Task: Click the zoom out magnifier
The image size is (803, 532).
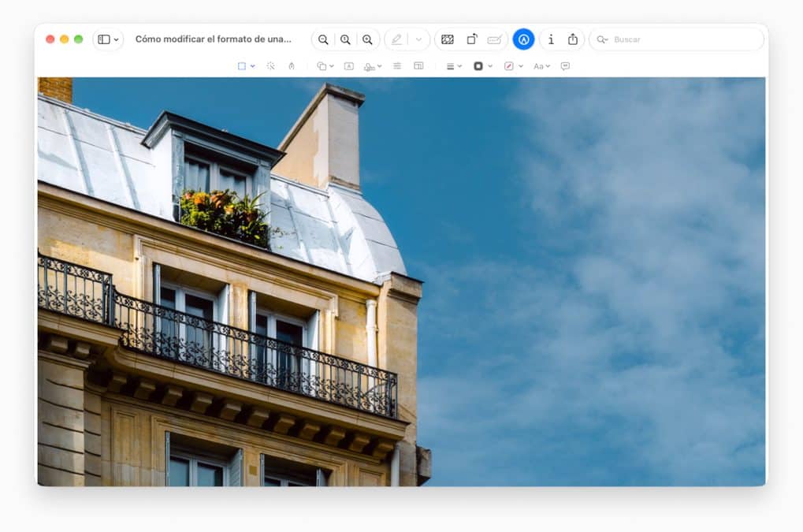Action: point(323,39)
